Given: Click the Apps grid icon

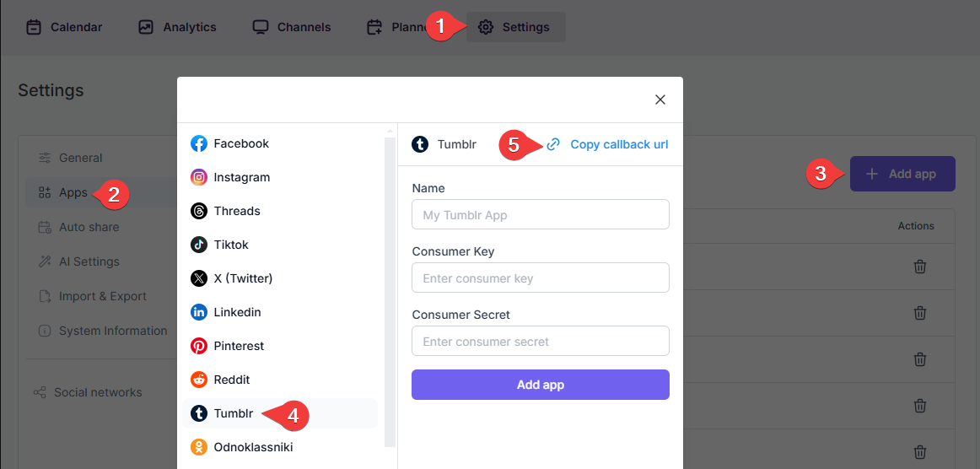Looking at the screenshot, I should (45, 192).
